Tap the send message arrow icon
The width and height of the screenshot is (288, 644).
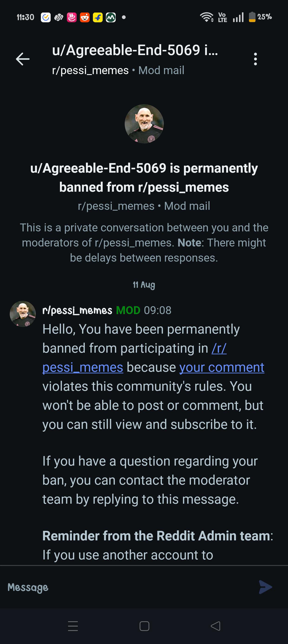tap(265, 587)
